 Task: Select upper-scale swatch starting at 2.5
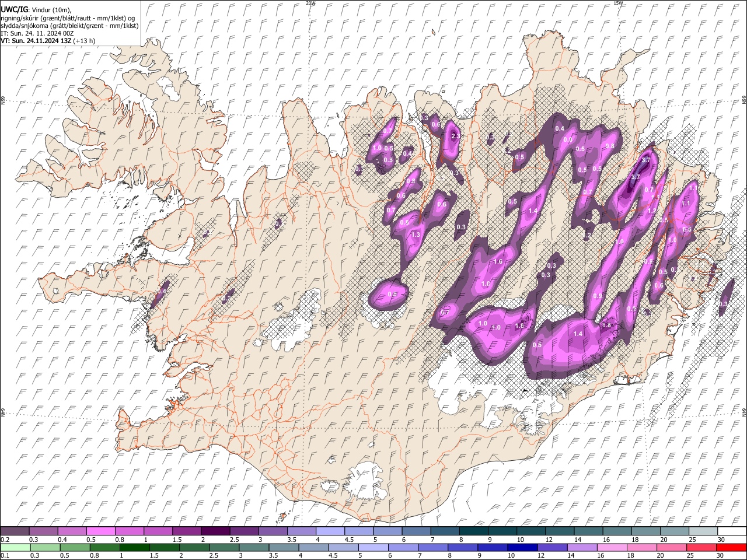244,531
